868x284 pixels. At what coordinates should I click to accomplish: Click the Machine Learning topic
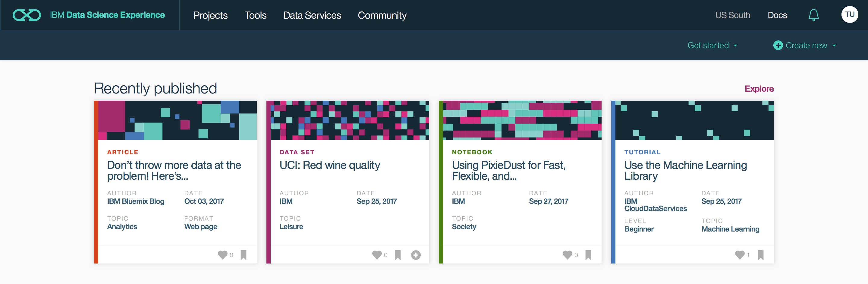click(x=730, y=229)
